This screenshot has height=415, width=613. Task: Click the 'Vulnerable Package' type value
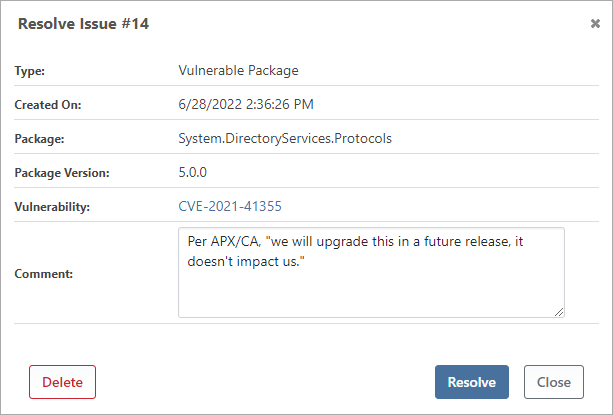coord(238,71)
